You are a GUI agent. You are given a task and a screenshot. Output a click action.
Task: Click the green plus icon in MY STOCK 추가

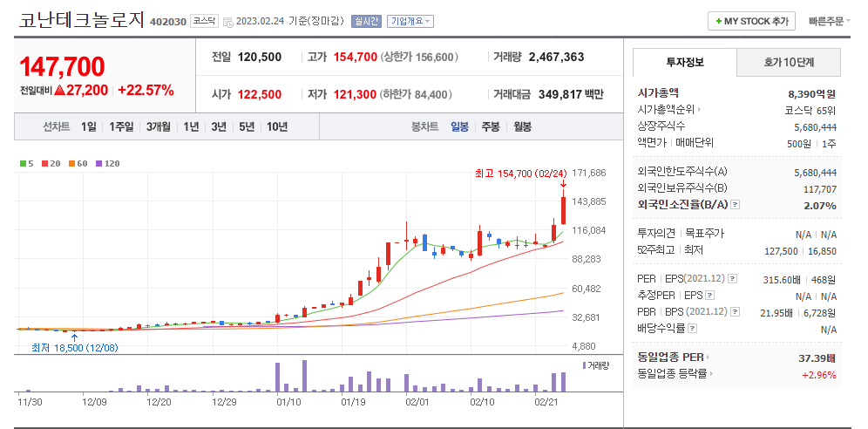(x=718, y=21)
